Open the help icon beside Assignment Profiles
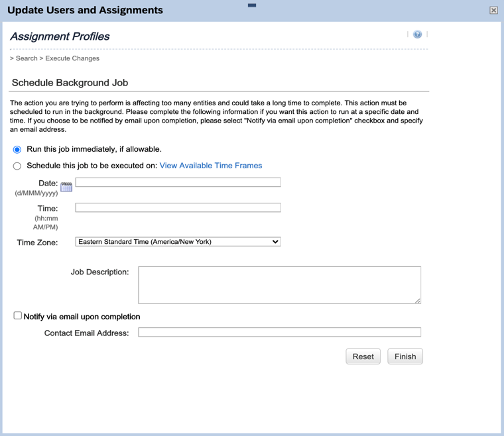 417,34
